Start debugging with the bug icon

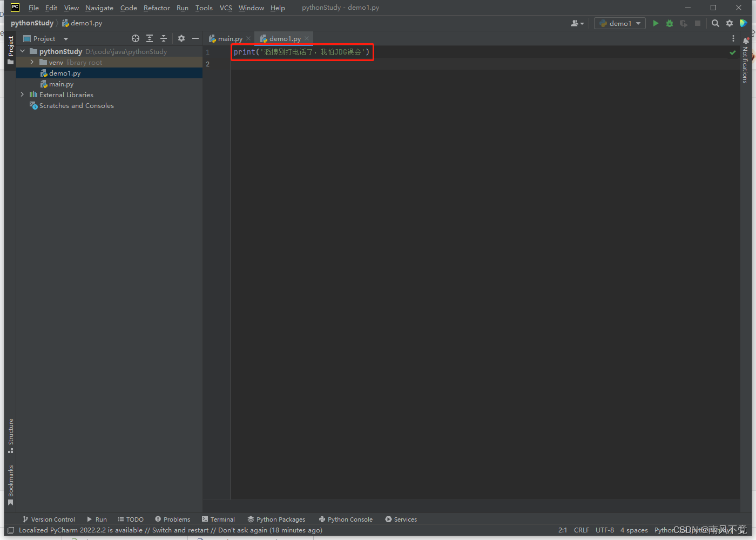(x=670, y=23)
